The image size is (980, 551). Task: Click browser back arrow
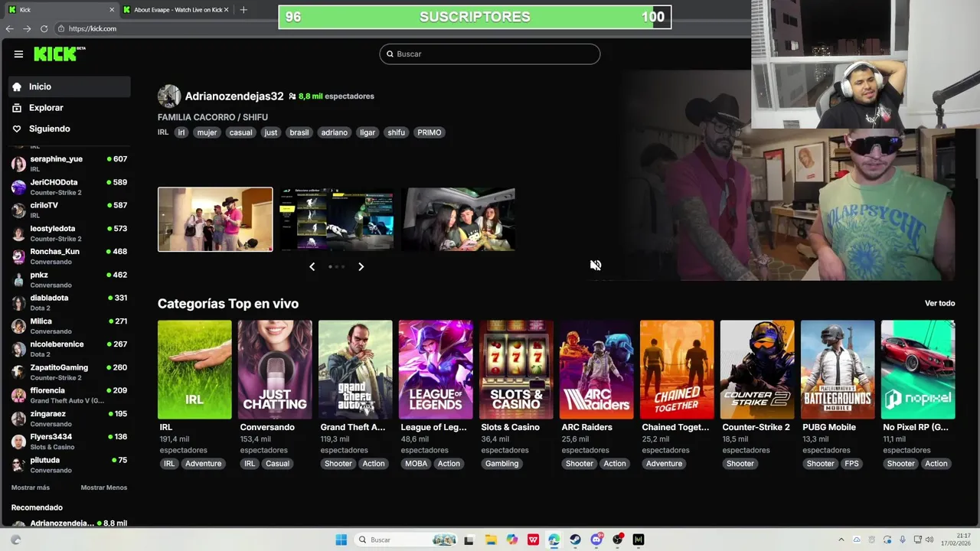[x=9, y=28]
